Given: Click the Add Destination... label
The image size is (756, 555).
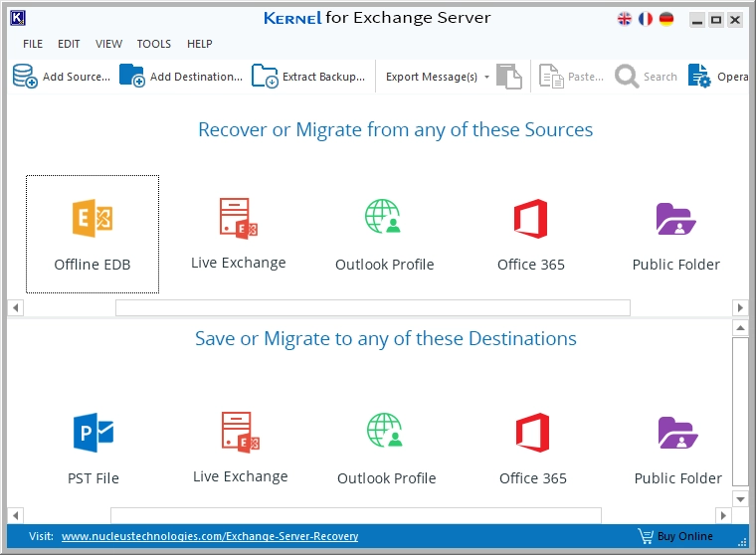Looking at the screenshot, I should click(196, 77).
